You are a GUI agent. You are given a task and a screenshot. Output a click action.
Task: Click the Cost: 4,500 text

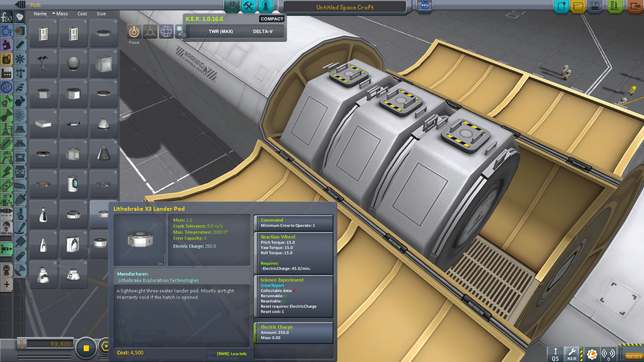point(130,353)
